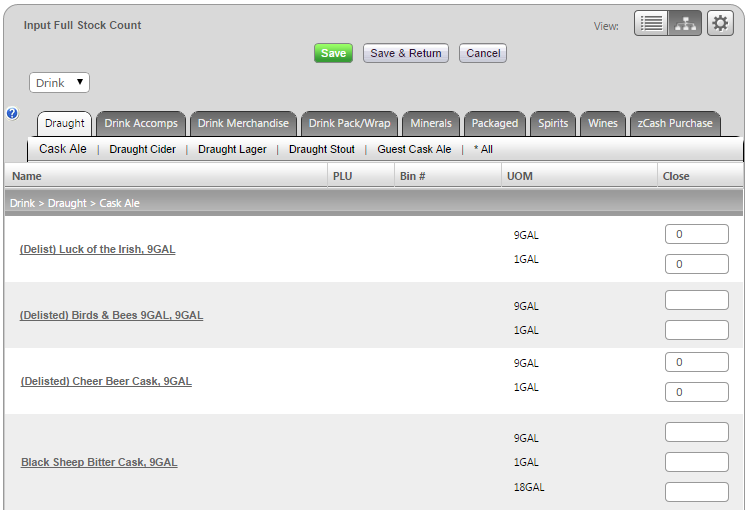Open the Drink category dropdown
This screenshot has width=748, height=512.
pos(59,83)
